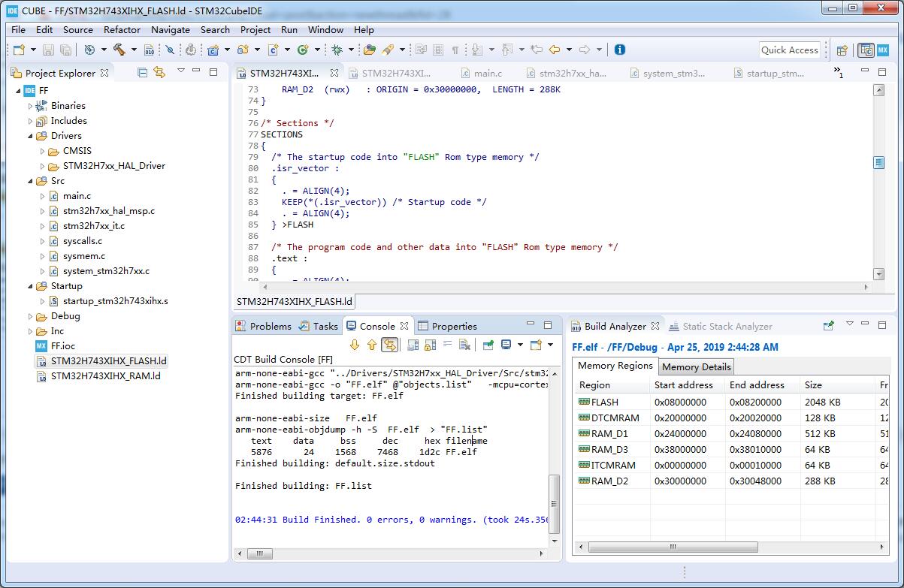Click console Previous Error up arrow

(371, 345)
